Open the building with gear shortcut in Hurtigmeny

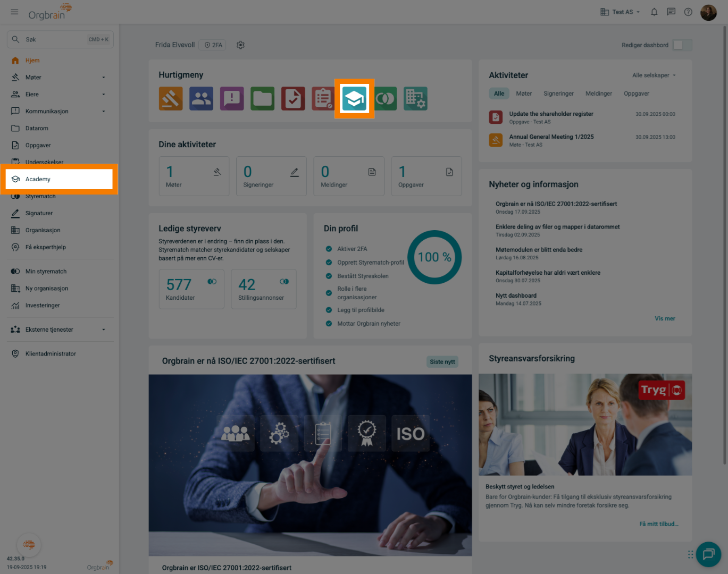415,98
